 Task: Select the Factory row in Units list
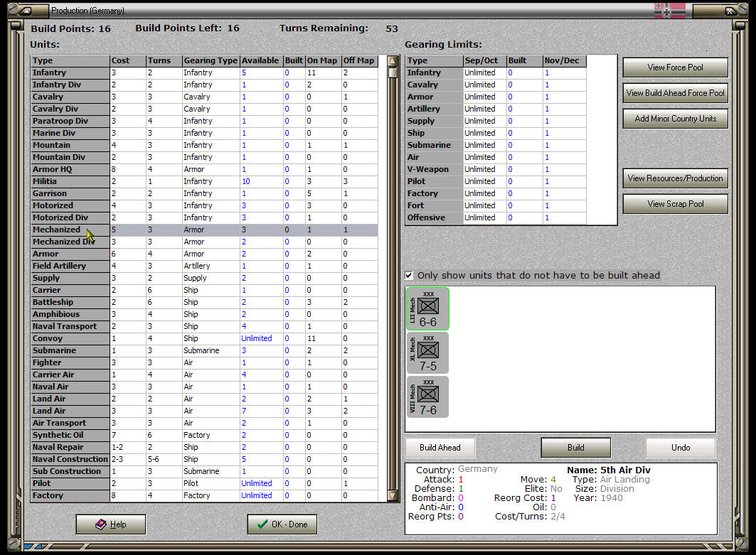pyautogui.click(x=204, y=495)
